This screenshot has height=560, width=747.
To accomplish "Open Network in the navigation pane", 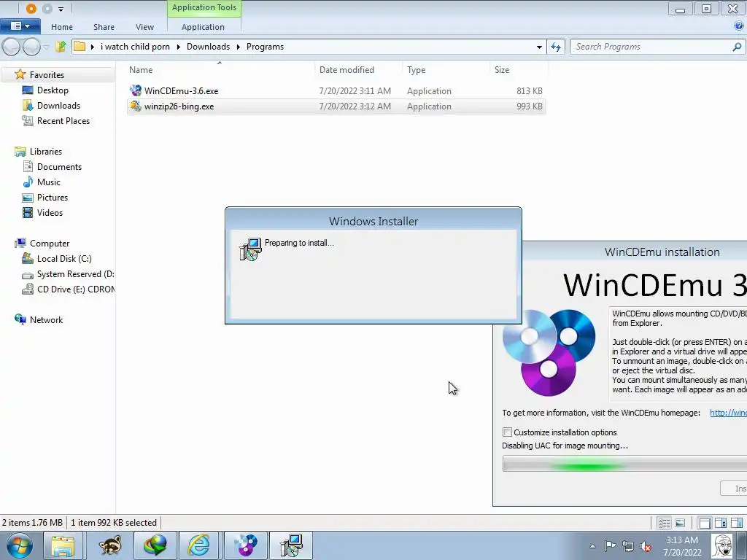I will (46, 320).
